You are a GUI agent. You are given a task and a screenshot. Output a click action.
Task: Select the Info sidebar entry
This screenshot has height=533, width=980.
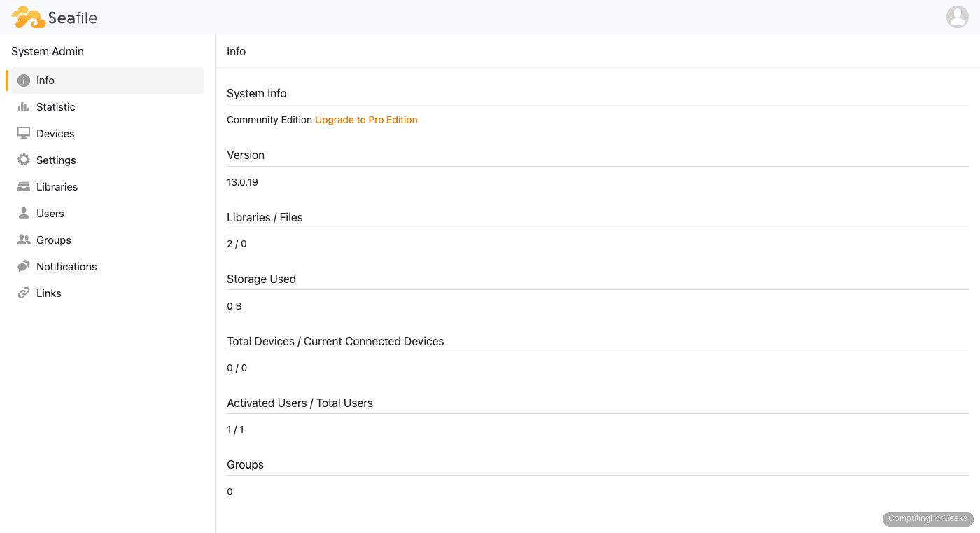[45, 80]
